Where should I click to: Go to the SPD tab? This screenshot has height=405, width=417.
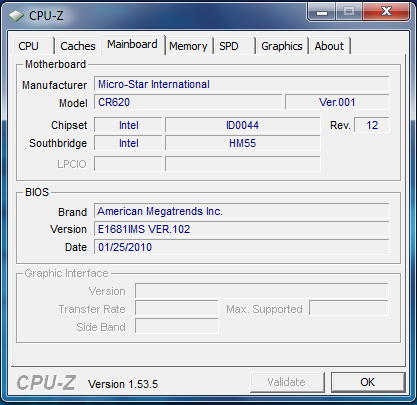(234, 46)
